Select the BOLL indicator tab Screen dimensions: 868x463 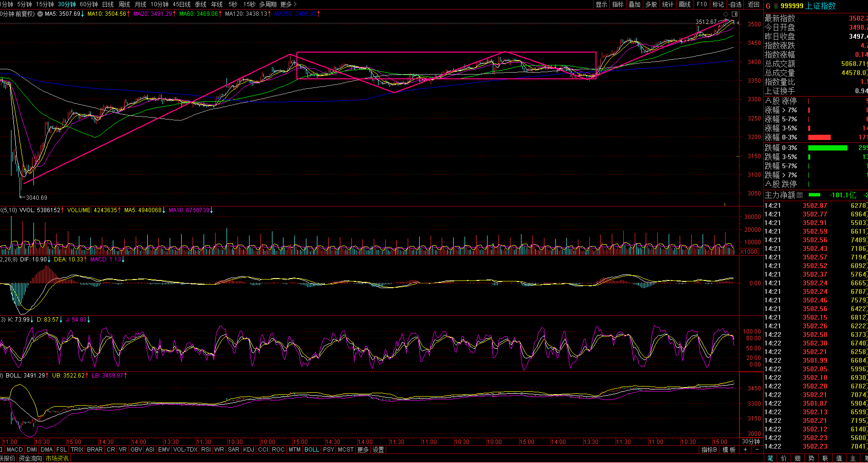click(312, 450)
